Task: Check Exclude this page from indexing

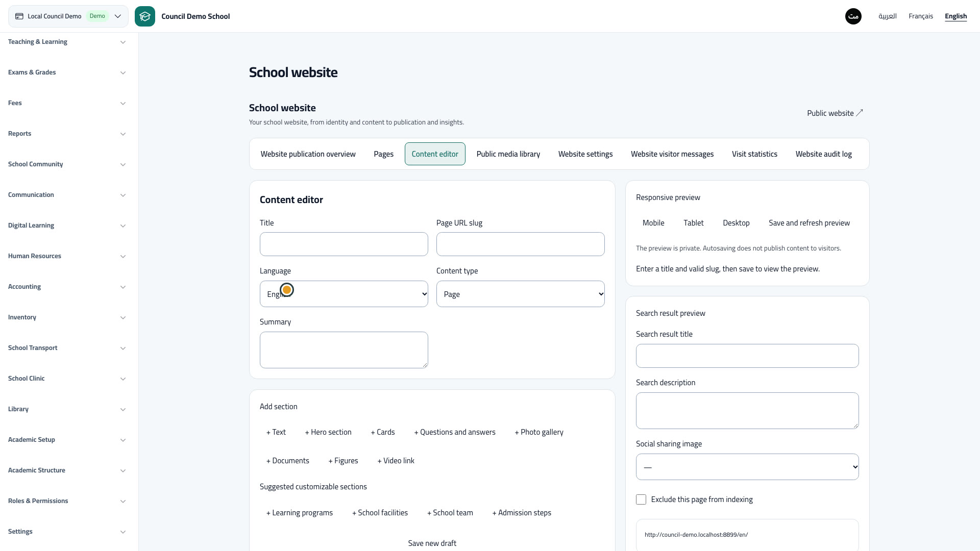Action: (641, 499)
